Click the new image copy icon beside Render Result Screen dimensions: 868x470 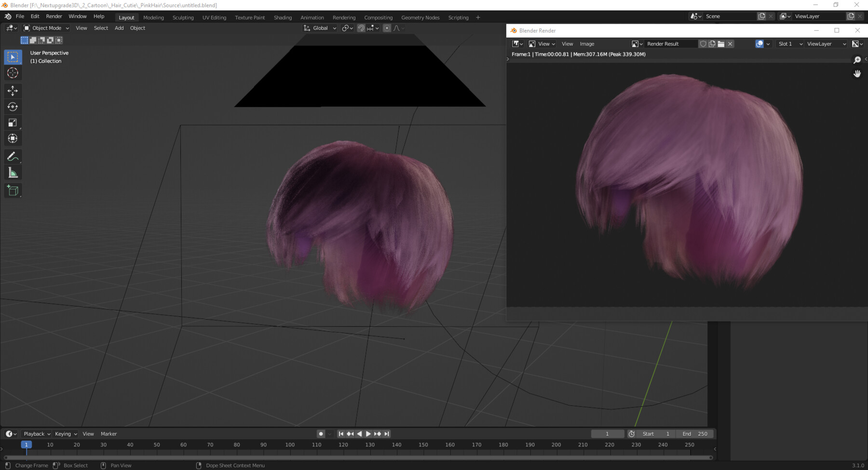(712, 44)
